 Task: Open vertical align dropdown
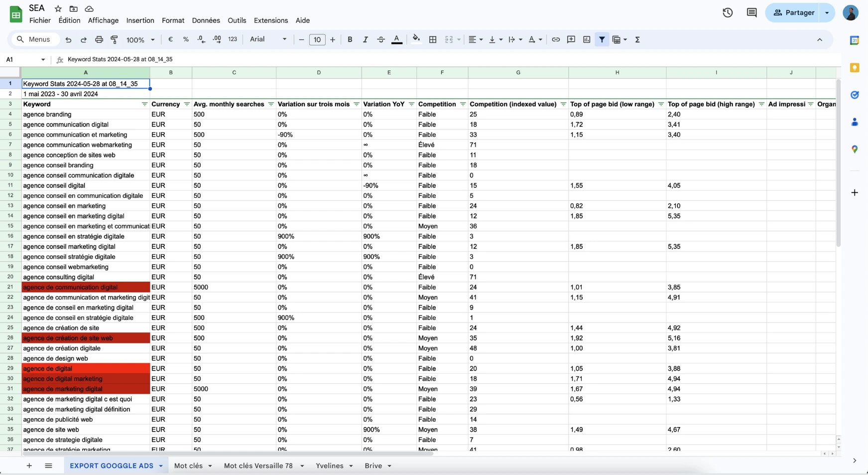(496, 39)
